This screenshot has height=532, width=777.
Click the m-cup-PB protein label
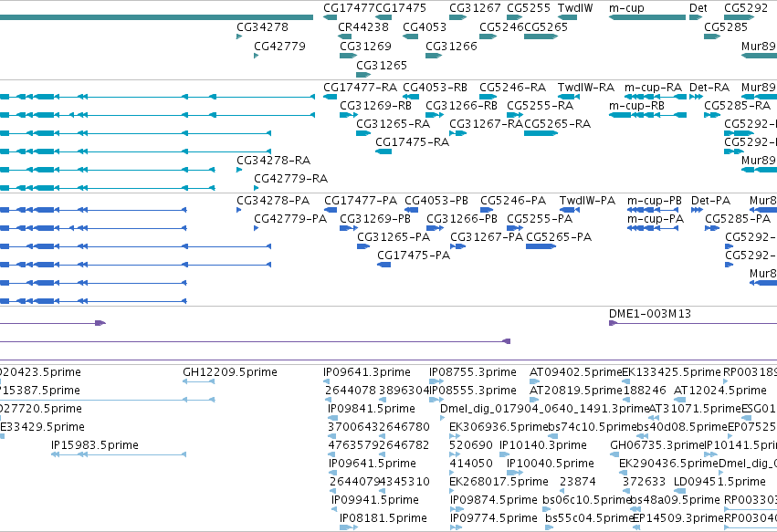tap(655, 201)
